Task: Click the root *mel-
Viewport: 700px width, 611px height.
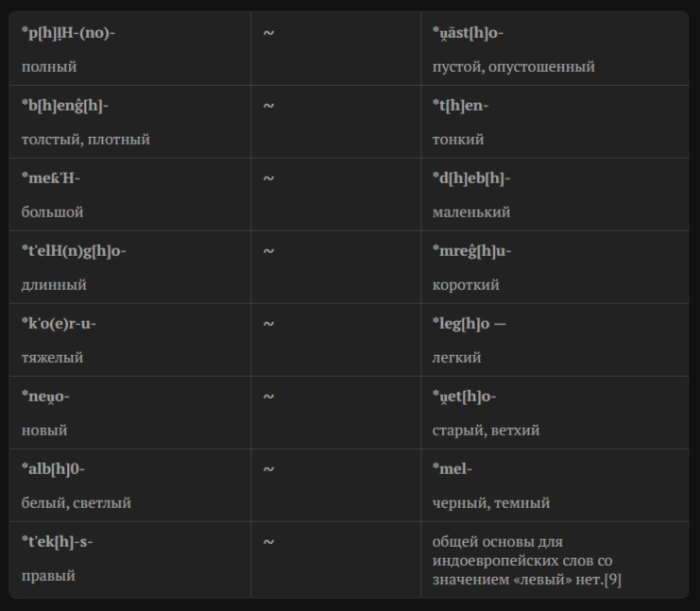Action: coord(452,469)
